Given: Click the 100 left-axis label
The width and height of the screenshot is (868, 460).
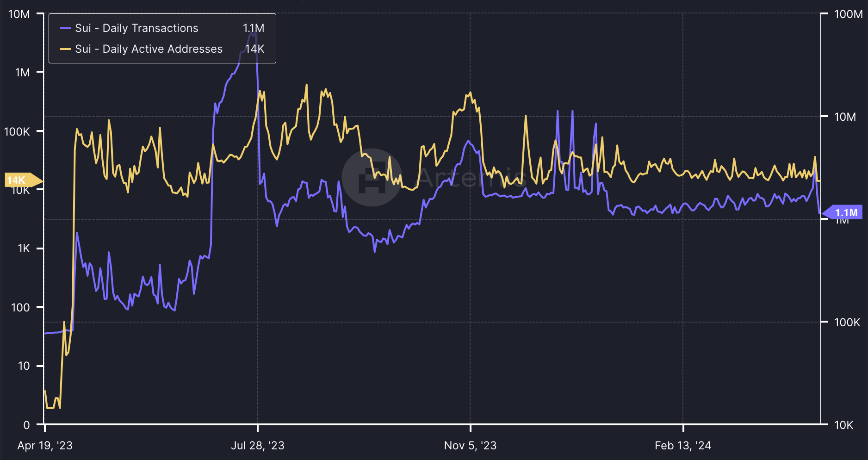Looking at the screenshot, I should pyautogui.click(x=20, y=307).
